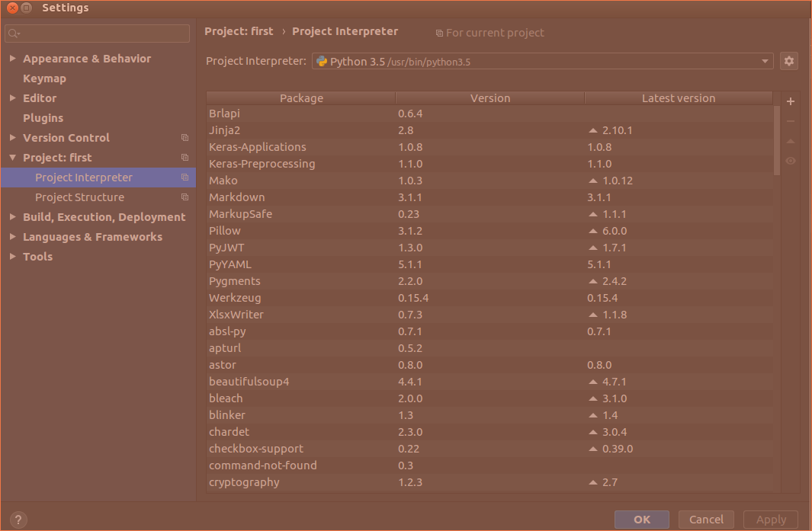The width and height of the screenshot is (812, 531).
Task: Open the Project Interpreter dropdown
Action: [x=765, y=61]
